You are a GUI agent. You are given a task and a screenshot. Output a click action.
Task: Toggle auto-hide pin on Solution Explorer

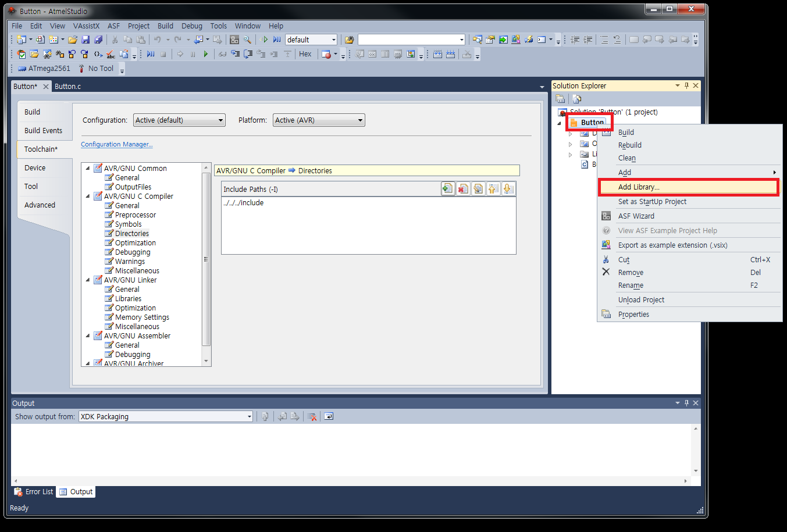[x=686, y=85]
